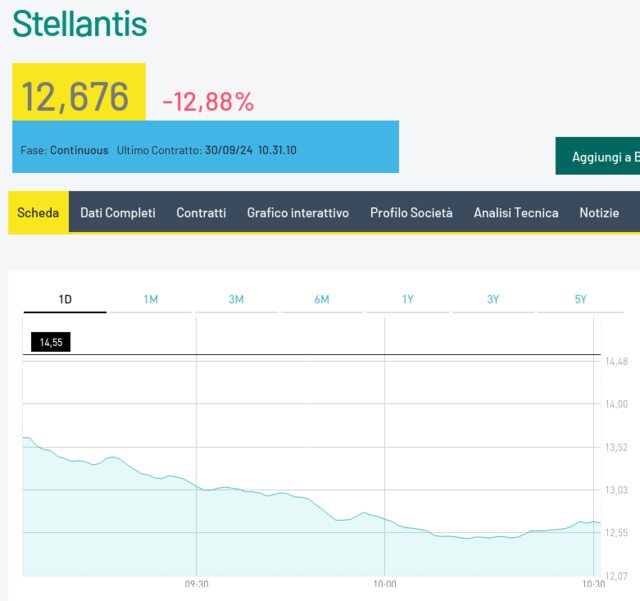This screenshot has height=601, width=640.
Task: Click the 12,55 axis value
Action: pyautogui.click(x=616, y=533)
